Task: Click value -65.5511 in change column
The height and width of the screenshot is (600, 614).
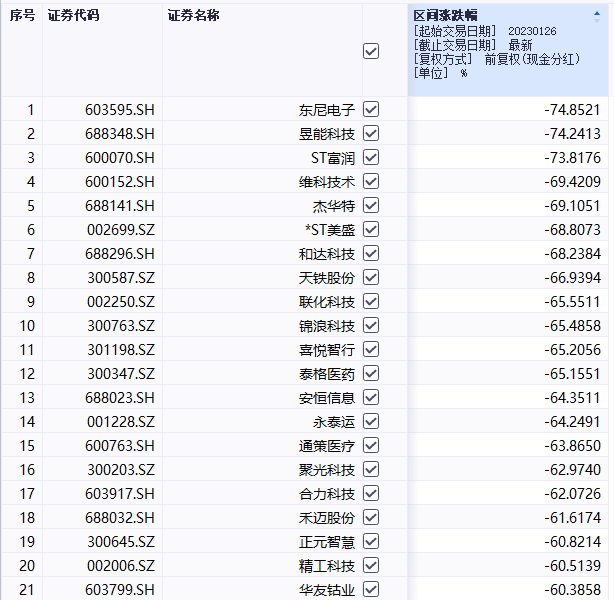Action: (572, 302)
